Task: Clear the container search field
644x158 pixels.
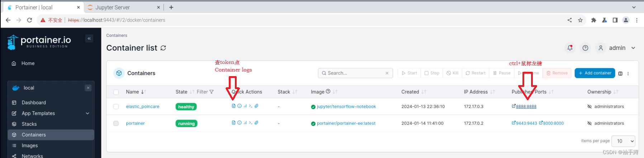Action: pos(387,73)
